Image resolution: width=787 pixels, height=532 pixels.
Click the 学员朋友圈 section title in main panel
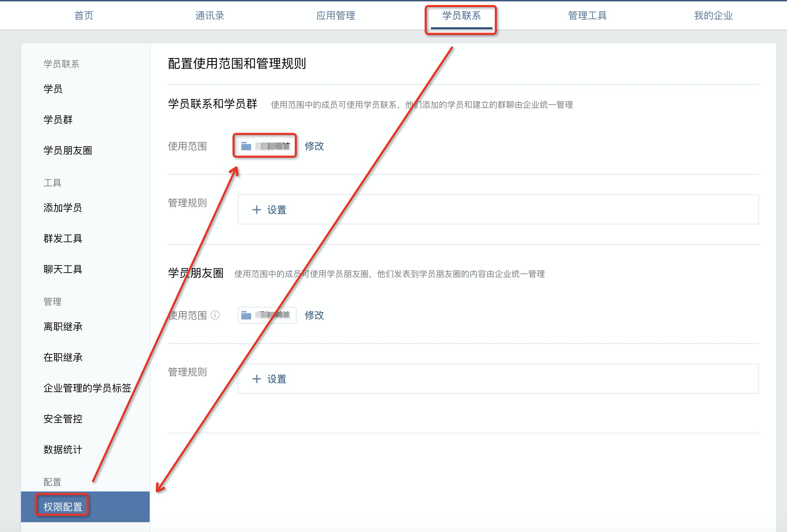pyautogui.click(x=196, y=273)
